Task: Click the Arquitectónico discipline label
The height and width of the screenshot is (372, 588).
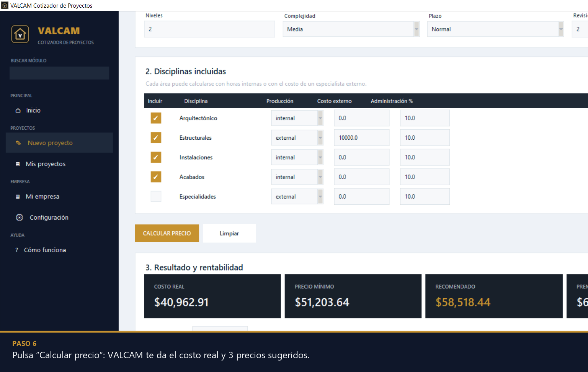Action: point(198,118)
